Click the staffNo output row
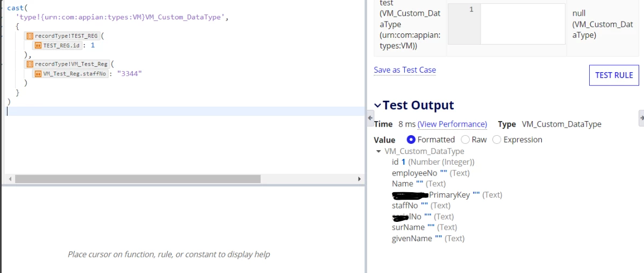Viewport: 644px width, 273px height. [421, 206]
